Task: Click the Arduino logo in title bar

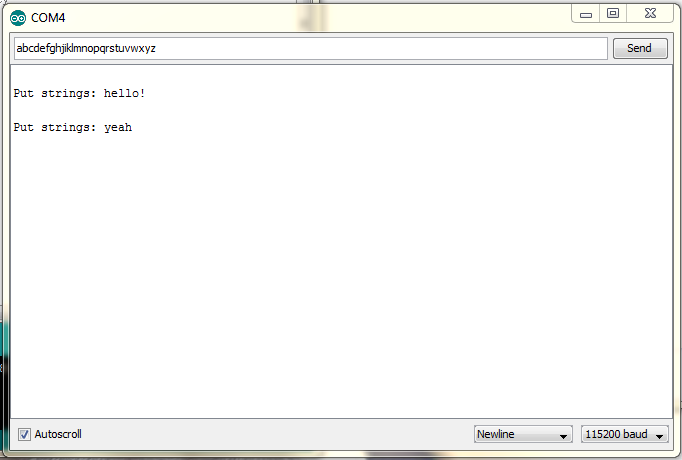Action: point(18,18)
